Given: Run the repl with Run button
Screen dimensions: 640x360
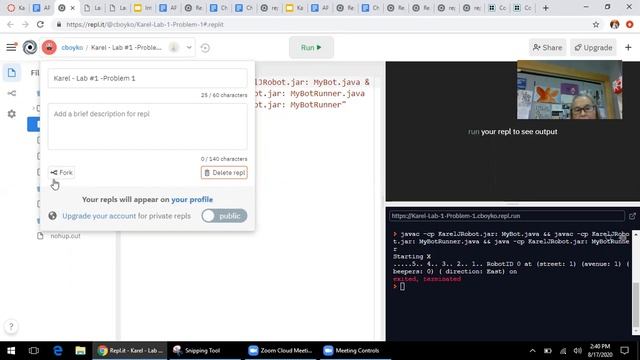Looking at the screenshot, I should pyautogui.click(x=311, y=47).
